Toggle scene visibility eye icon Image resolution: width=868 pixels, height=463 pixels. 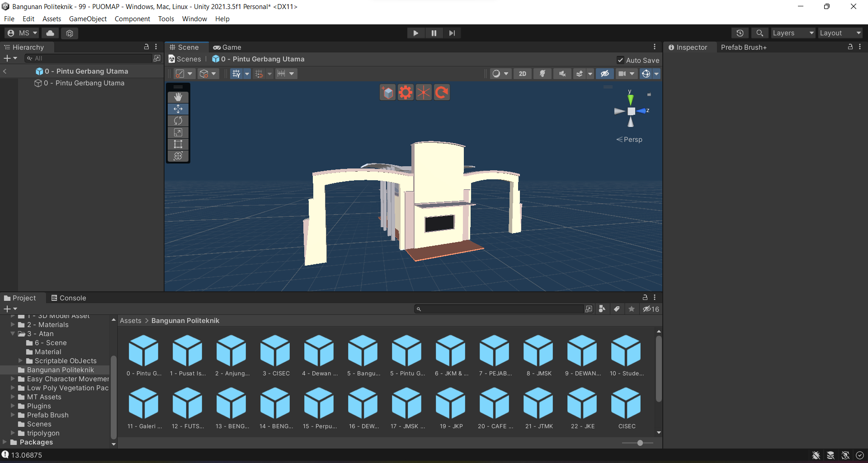tap(604, 74)
